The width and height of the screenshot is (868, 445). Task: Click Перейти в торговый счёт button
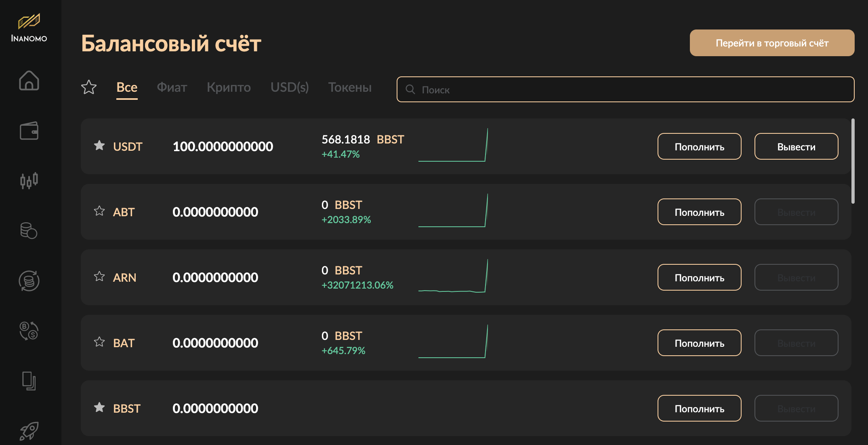coord(772,43)
